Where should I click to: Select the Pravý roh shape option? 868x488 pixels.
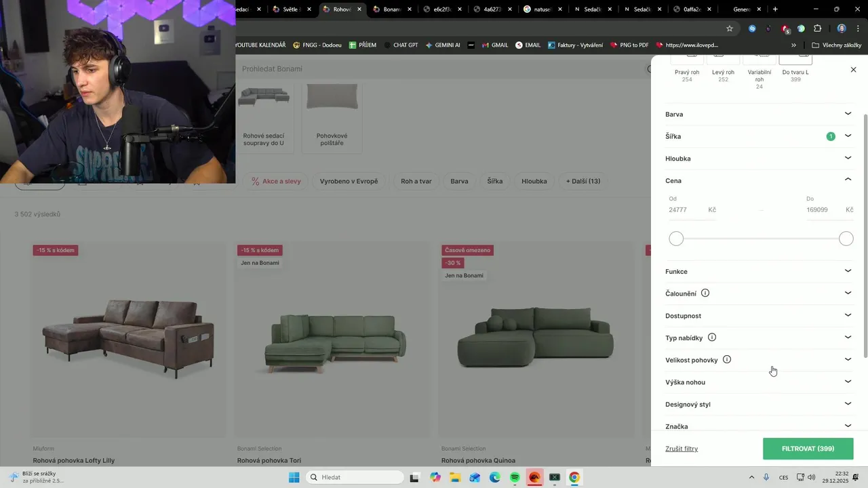687,69
